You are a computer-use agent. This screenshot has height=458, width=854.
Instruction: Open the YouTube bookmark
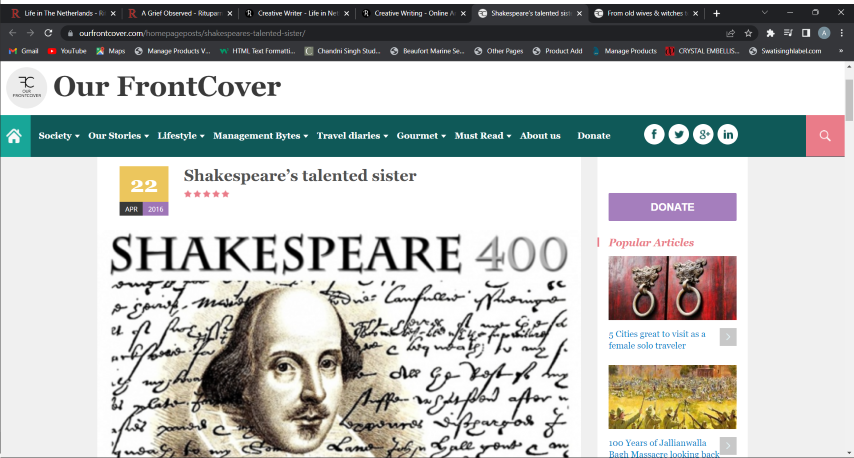[x=67, y=51]
